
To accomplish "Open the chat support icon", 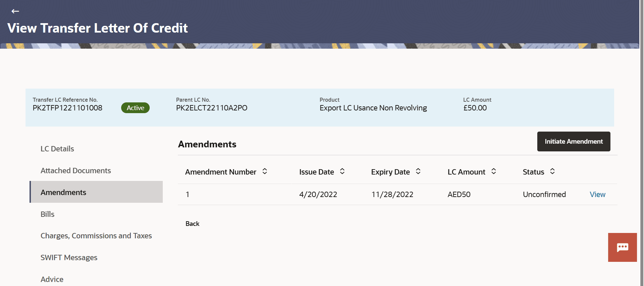I will coord(622,247).
